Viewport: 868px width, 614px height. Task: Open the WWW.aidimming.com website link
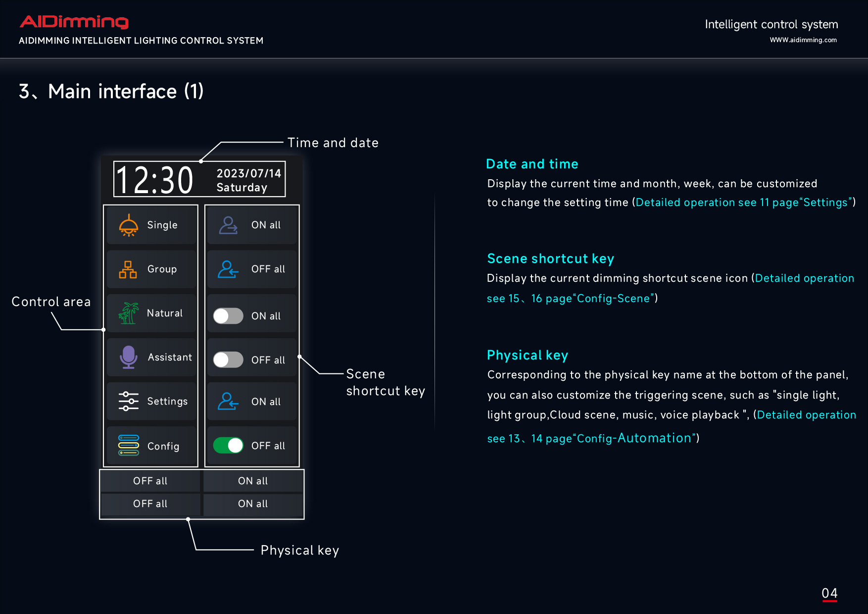[x=803, y=40]
